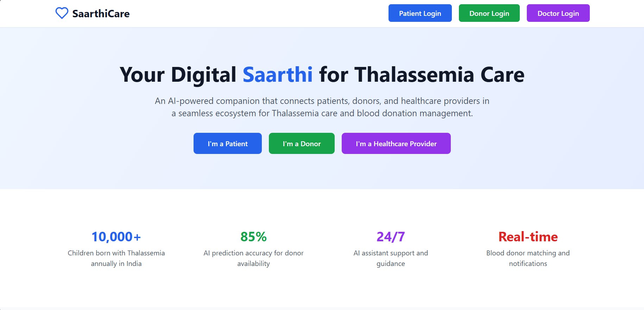This screenshot has height=310, width=644.
Task: Click the main hero headline text
Action: pyautogui.click(x=322, y=75)
